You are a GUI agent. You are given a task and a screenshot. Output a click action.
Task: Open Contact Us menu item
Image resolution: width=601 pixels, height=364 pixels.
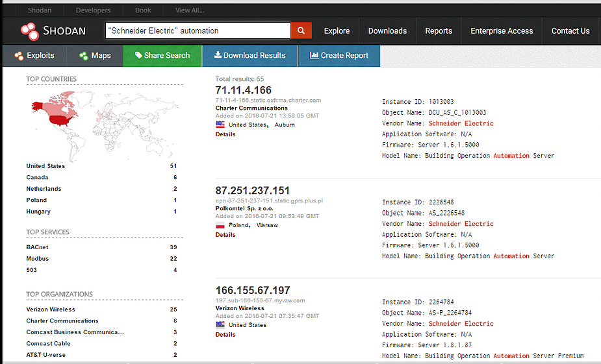[x=570, y=31]
